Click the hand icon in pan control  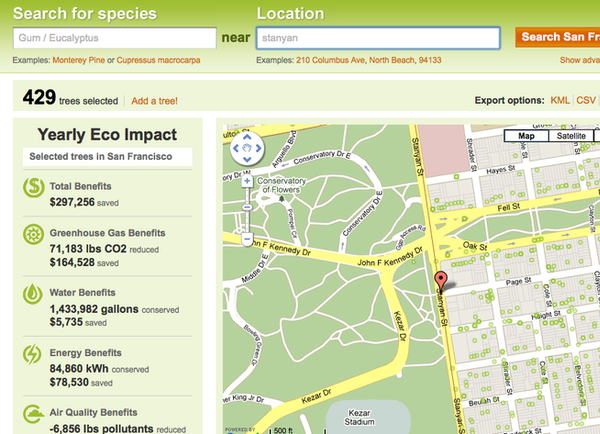[x=247, y=148]
